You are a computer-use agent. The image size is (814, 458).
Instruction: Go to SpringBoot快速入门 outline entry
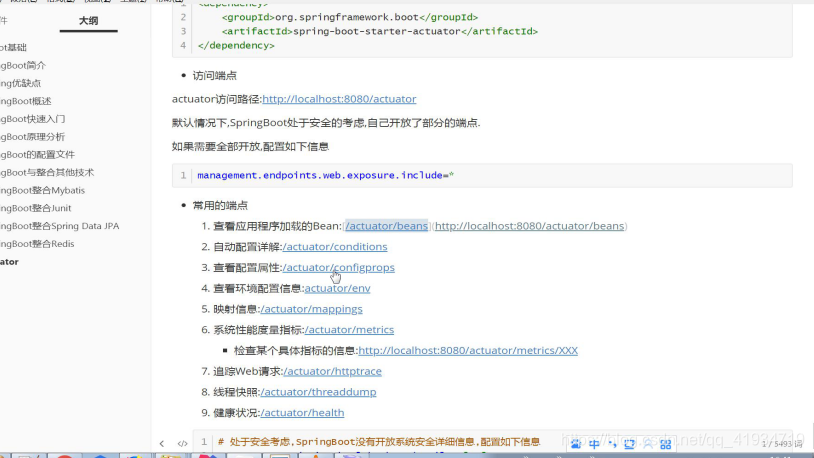(x=33, y=119)
